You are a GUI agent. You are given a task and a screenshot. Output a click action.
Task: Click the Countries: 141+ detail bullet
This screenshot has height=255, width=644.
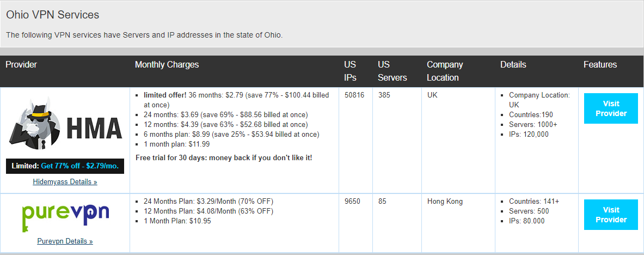534,202
